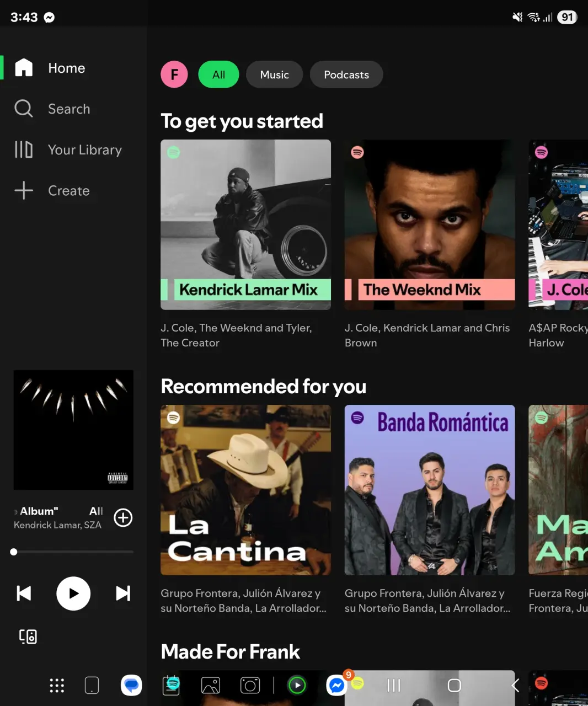Viewport: 588px width, 706px height.
Task: Tap the Messenger status bar notification icon
Action: tap(49, 17)
